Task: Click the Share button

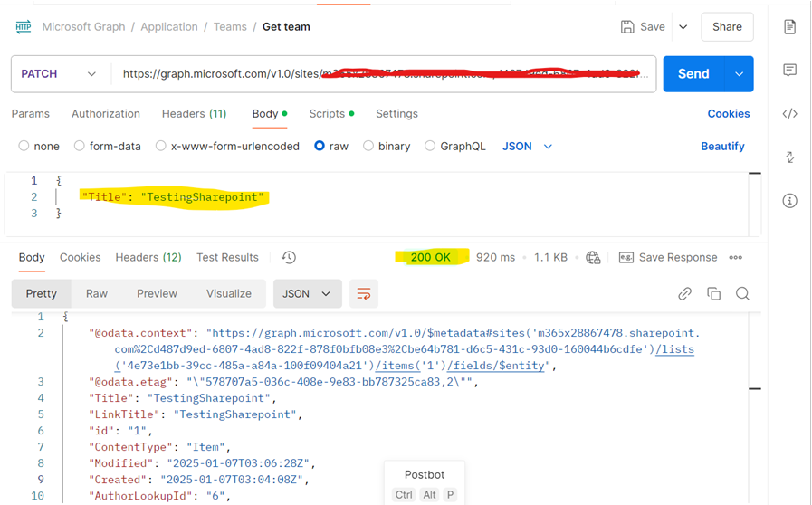Action: (x=727, y=27)
